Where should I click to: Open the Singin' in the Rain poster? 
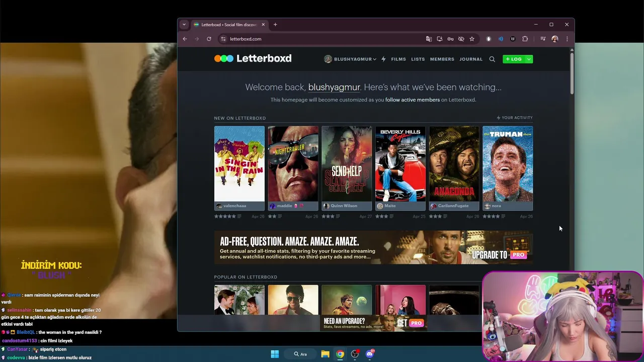pos(239,164)
